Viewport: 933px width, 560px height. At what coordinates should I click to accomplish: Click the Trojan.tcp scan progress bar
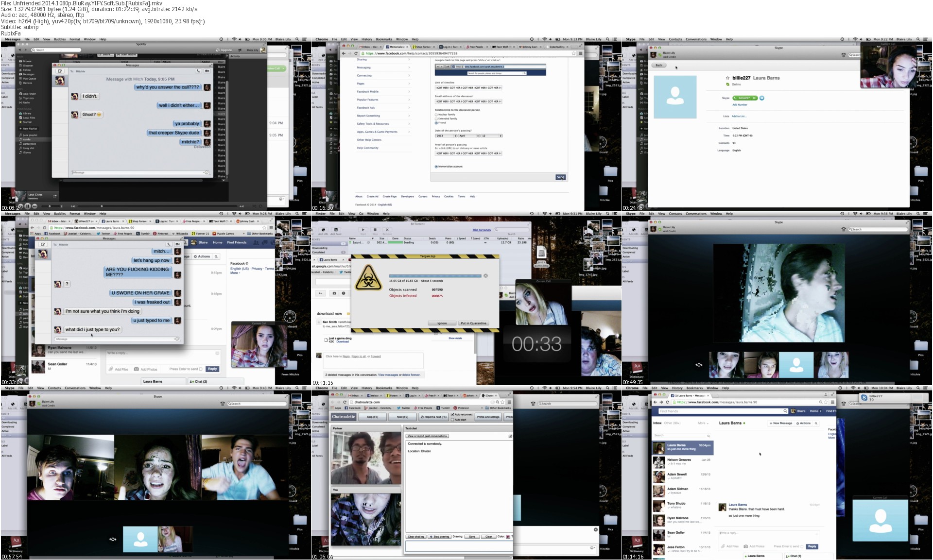click(435, 276)
